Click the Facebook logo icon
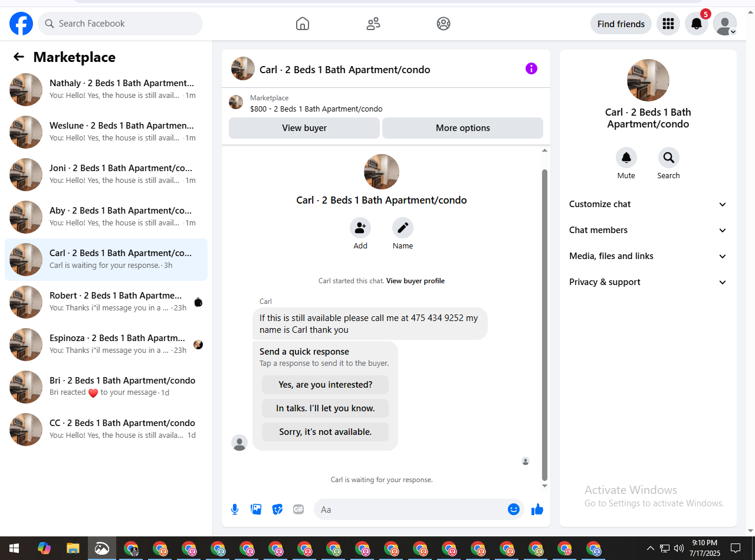The height and width of the screenshot is (560, 755). (21, 24)
